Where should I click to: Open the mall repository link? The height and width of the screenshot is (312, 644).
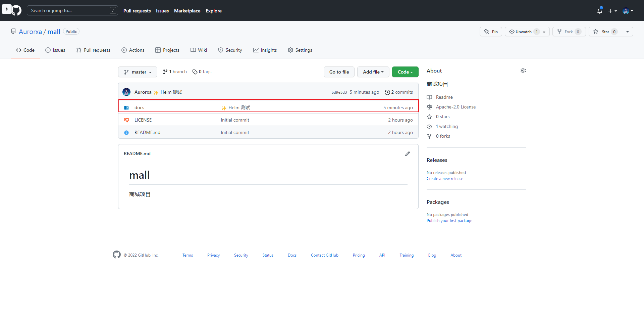pos(54,32)
